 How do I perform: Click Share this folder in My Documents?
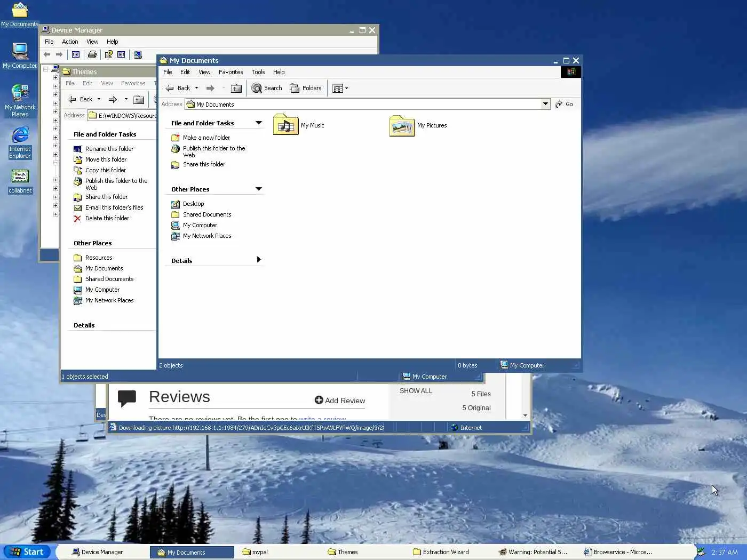[x=198, y=164]
